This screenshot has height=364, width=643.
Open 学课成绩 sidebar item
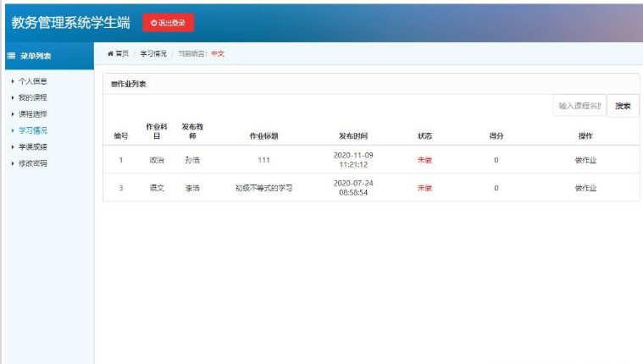[x=33, y=146]
